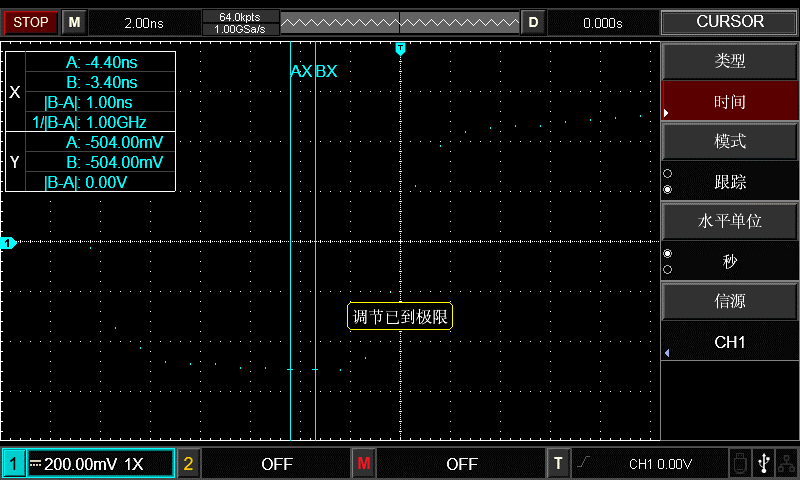Click the D delay icon at top
This screenshot has height=480, width=800.
(x=533, y=22)
